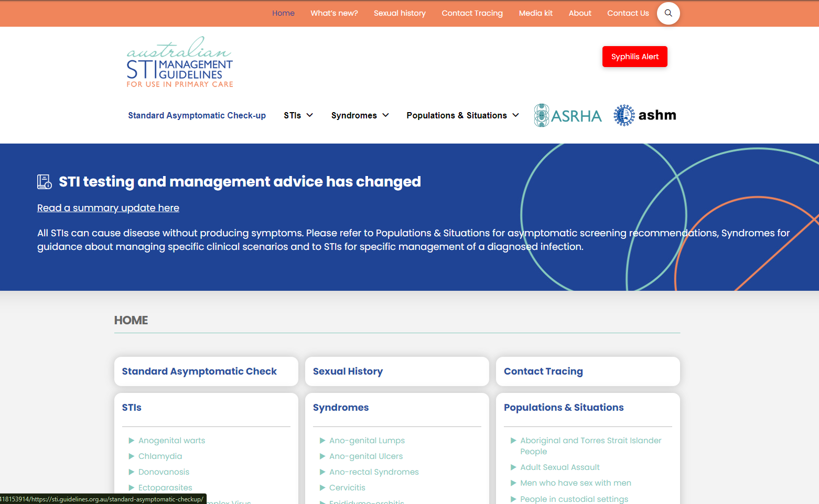Image resolution: width=819 pixels, height=504 pixels.
Task: Click the Australian STI Management Guidelines logo
Action: (x=180, y=62)
